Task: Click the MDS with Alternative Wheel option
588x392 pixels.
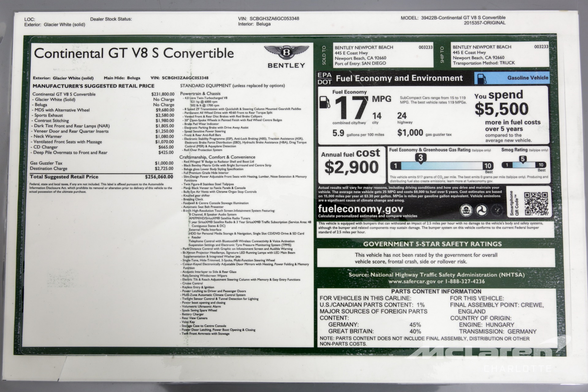Action: 103,110
